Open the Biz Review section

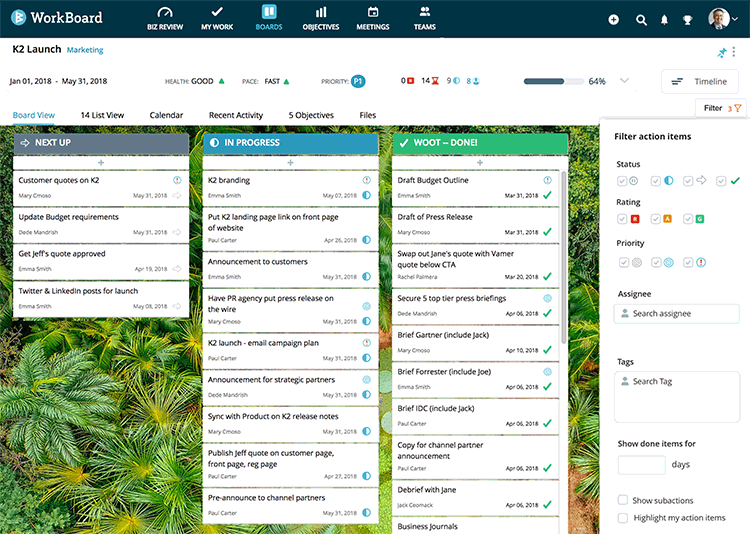pyautogui.click(x=165, y=19)
